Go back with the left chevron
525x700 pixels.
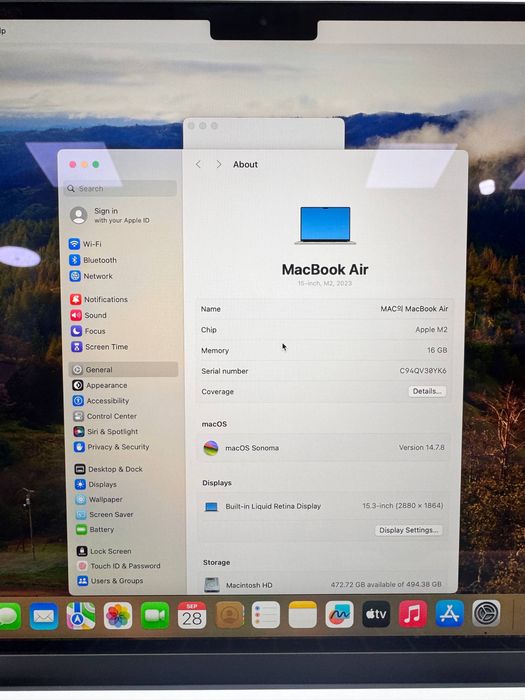tap(198, 164)
